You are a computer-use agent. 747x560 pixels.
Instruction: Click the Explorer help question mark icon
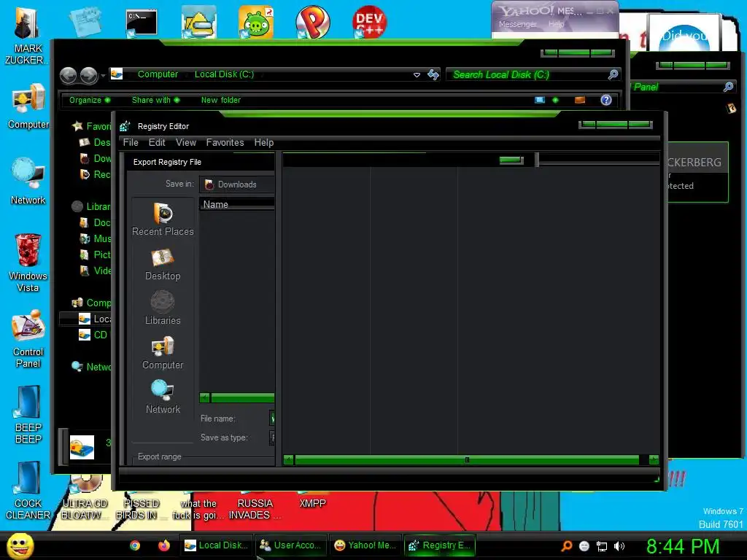[x=606, y=100]
